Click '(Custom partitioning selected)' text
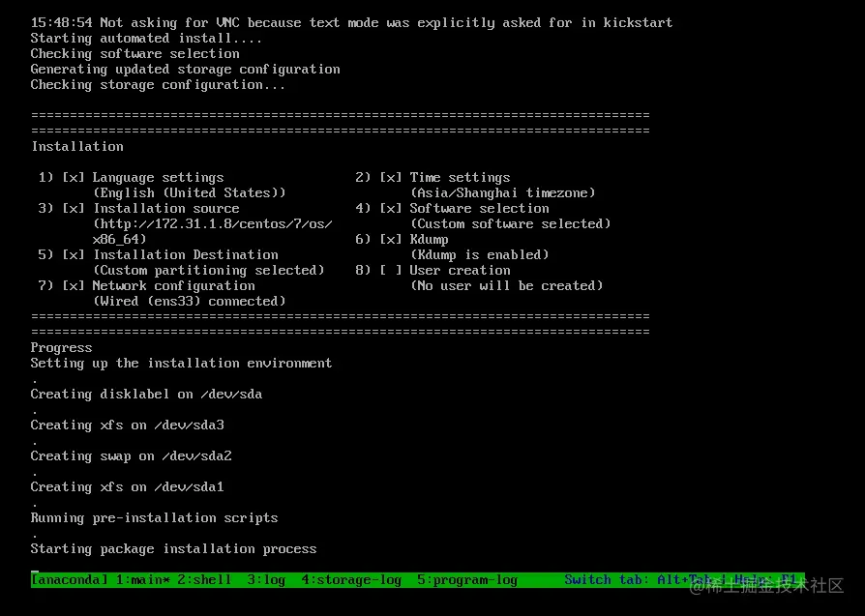 coord(209,270)
